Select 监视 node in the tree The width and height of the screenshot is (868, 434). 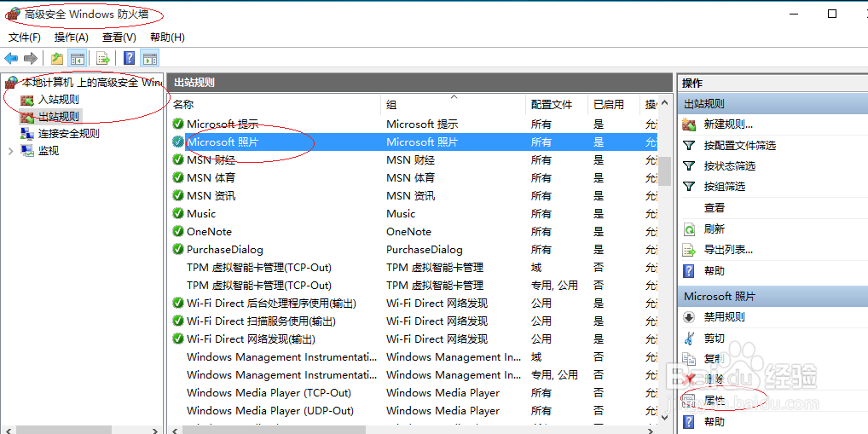pos(48,151)
